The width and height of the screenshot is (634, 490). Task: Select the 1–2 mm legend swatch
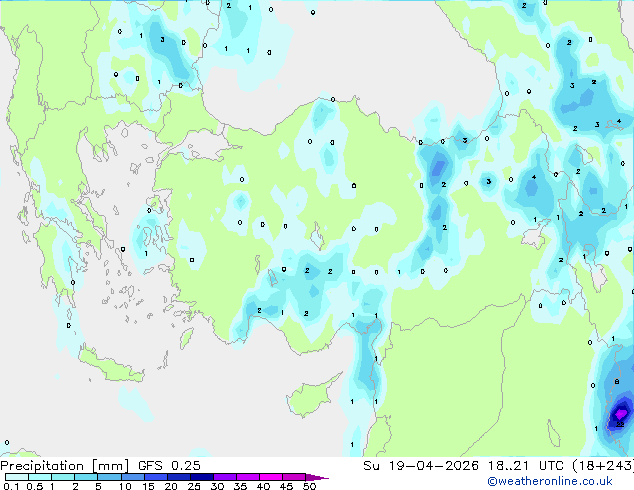click(x=63, y=477)
